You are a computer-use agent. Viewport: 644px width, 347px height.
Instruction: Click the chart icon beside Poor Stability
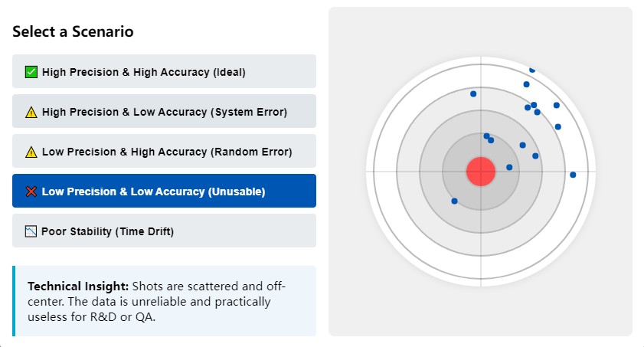coord(31,231)
